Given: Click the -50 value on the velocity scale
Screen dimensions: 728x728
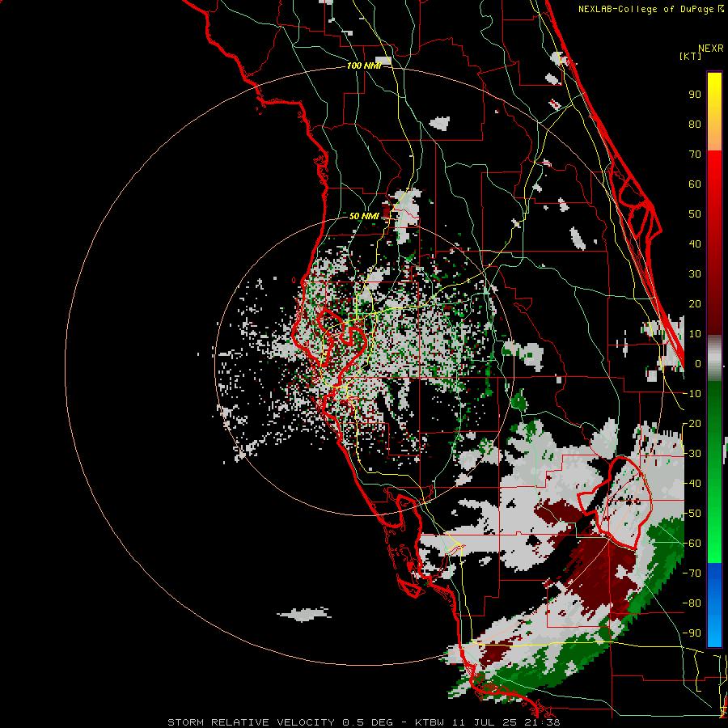Looking at the screenshot, I should (x=692, y=514).
